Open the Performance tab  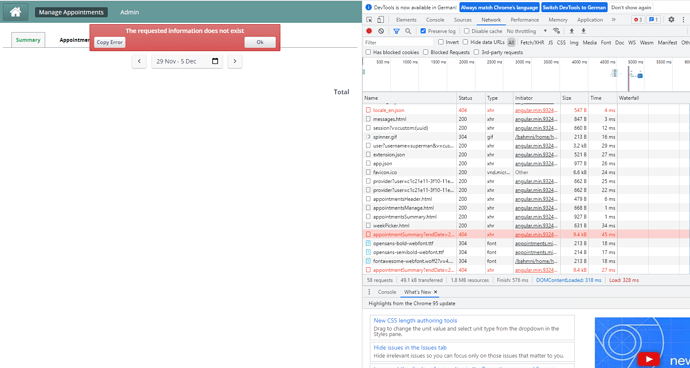[x=525, y=20]
